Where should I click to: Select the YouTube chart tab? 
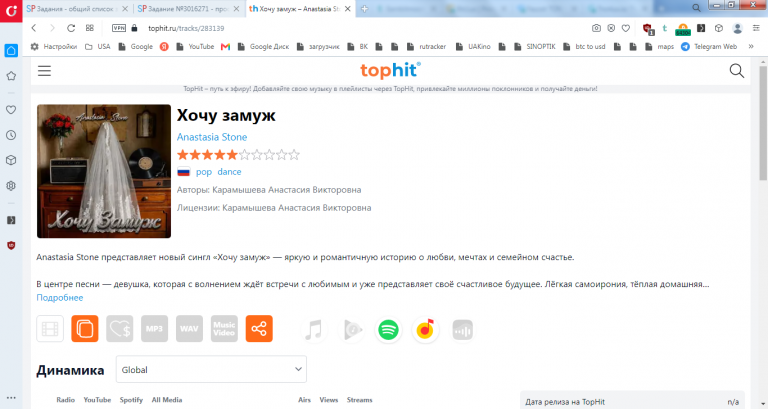coord(97,400)
